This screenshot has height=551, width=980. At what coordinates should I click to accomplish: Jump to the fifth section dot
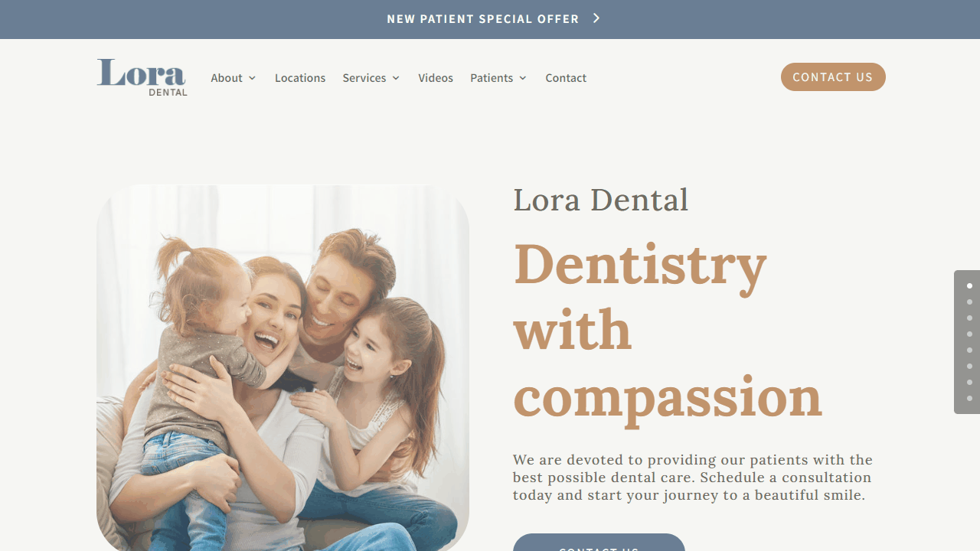(x=969, y=350)
